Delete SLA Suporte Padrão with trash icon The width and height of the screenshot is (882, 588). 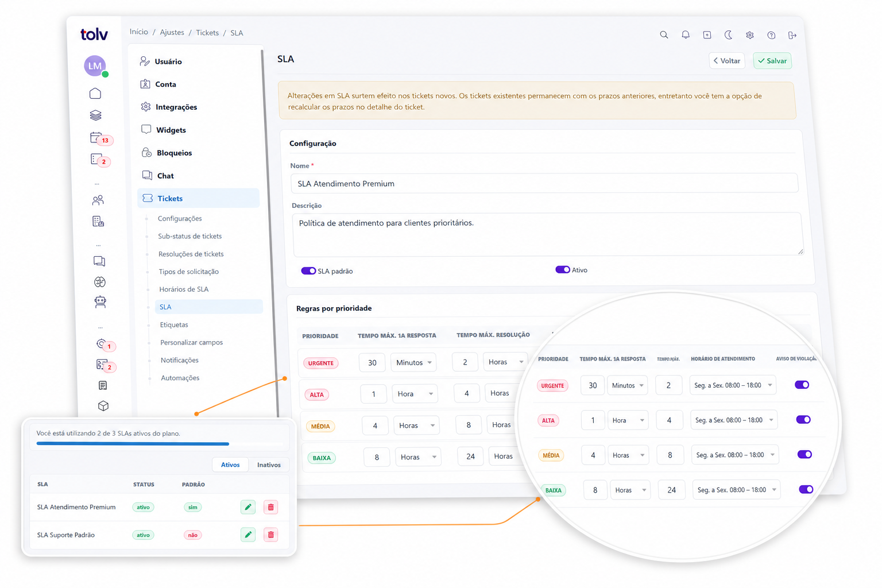[x=271, y=535]
